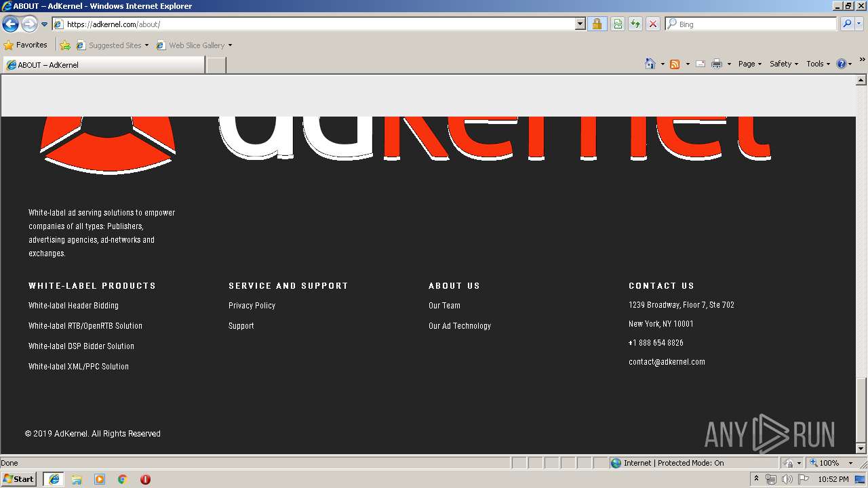The image size is (868, 488).
Task: Open the Favorites star button
Action: [26, 45]
